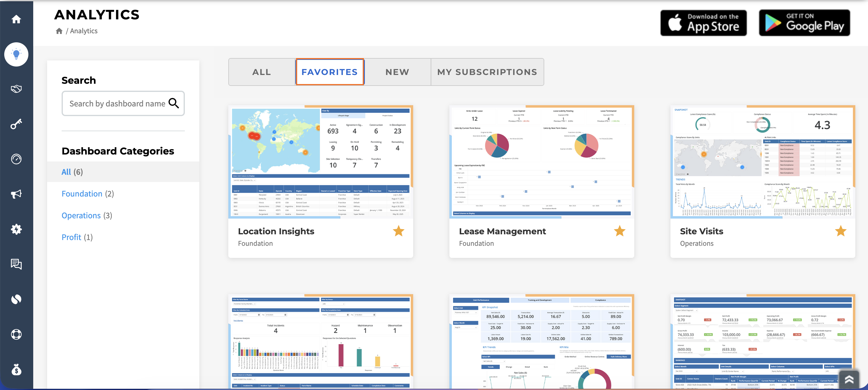This screenshot has height=390, width=868.
Task: Open the handshake sidebar icon
Action: click(16, 89)
